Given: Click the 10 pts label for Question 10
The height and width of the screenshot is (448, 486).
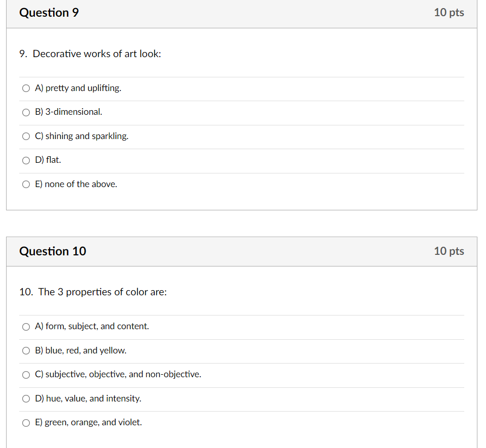Looking at the screenshot, I should pyautogui.click(x=449, y=251).
